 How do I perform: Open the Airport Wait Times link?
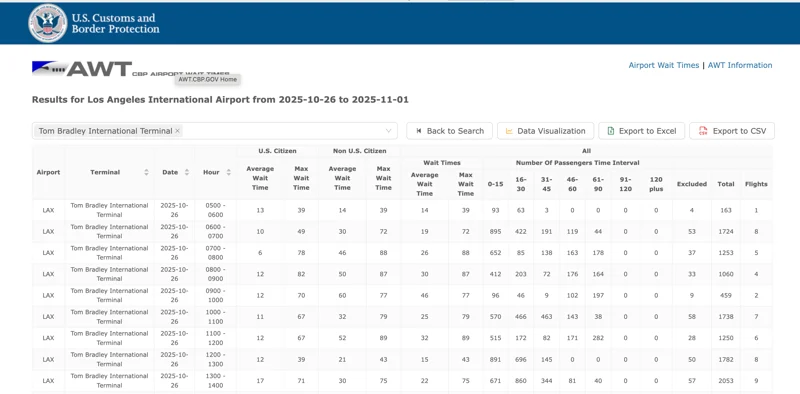[663, 65]
